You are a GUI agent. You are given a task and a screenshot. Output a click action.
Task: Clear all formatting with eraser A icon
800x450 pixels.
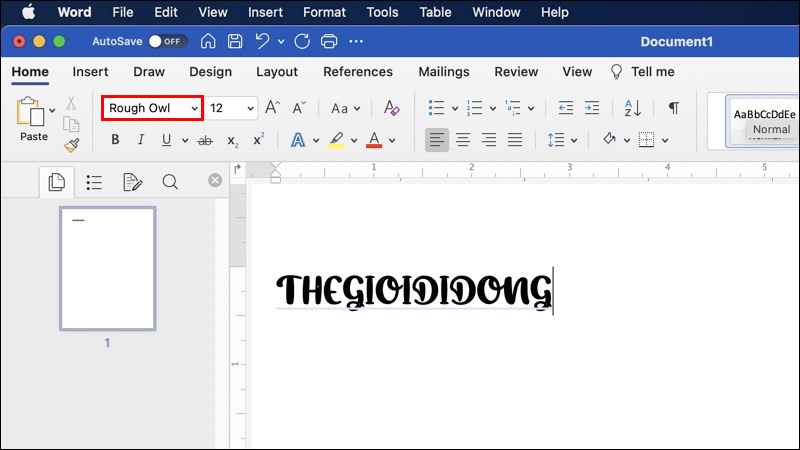click(x=391, y=108)
